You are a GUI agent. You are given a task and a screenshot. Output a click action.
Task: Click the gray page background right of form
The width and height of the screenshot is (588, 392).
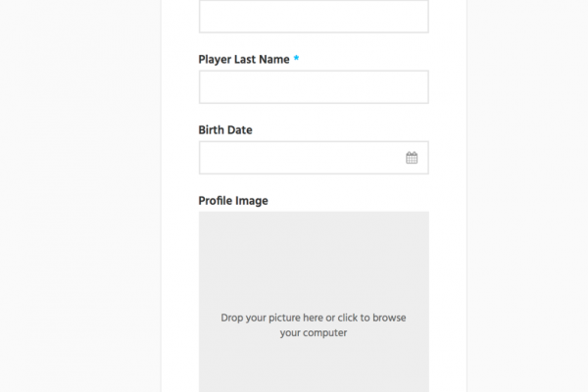tap(527, 196)
